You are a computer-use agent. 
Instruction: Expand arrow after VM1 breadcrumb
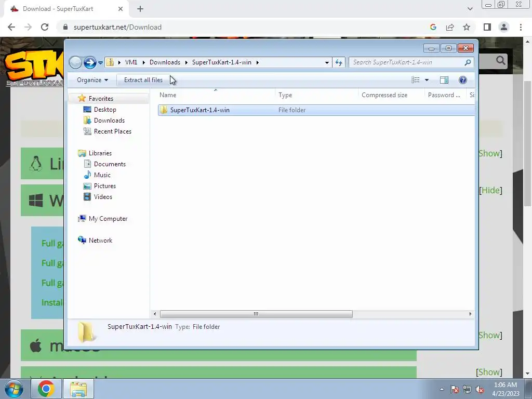(x=143, y=62)
